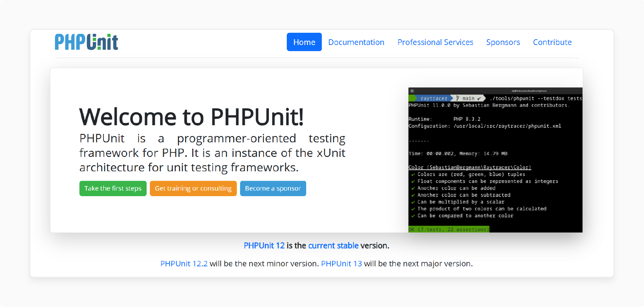
Task: Open the terminal screenshot image
Action: click(495, 160)
